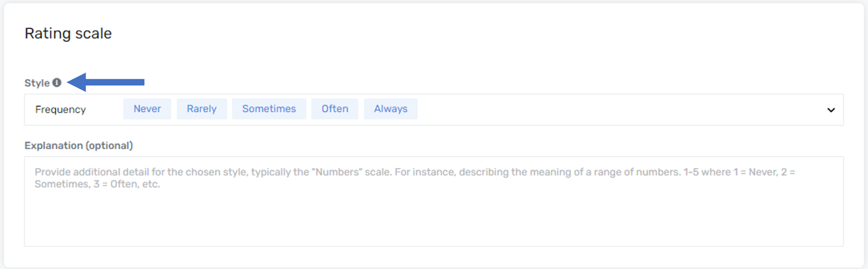Viewport: 868px width, 269px height.
Task: Expand the Style dropdown chevron
Action: [x=831, y=110]
